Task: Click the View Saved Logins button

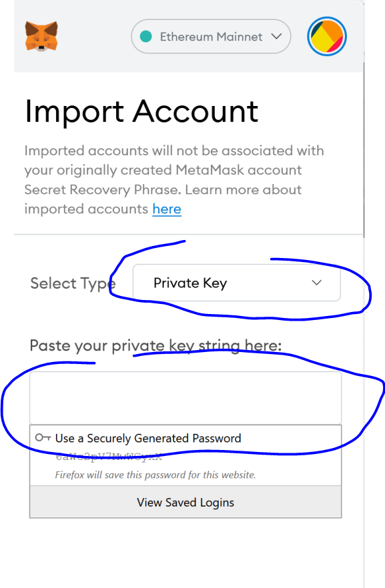Action: pyautogui.click(x=185, y=502)
